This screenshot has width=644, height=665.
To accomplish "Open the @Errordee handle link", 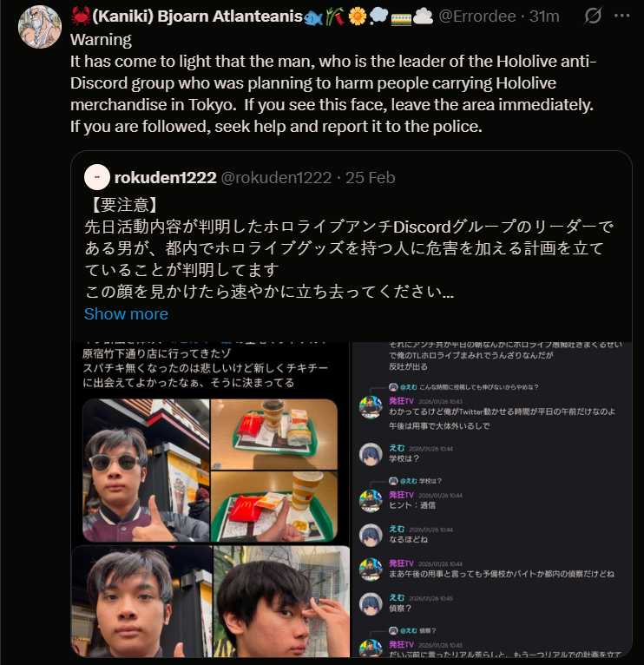I will pos(477,16).
